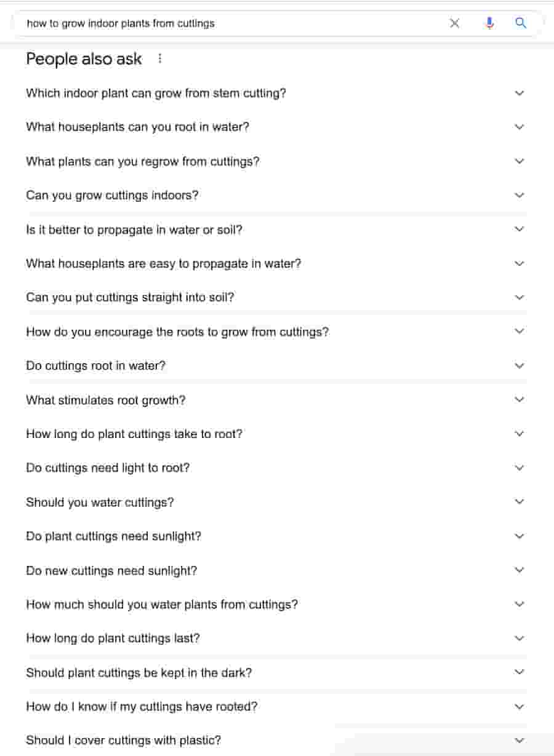Expand 'Should plant cuttings be kept in the dark?'
Viewport: 554px width, 756px height.
pos(519,672)
